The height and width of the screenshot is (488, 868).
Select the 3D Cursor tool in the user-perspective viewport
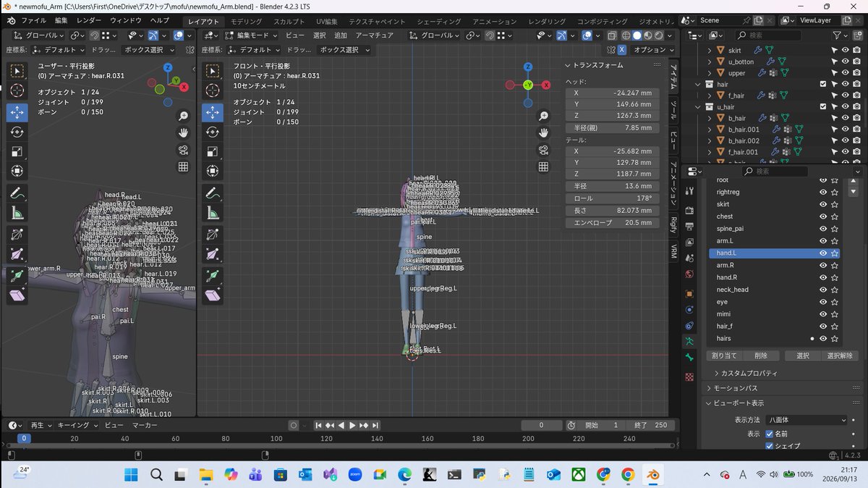(x=18, y=91)
